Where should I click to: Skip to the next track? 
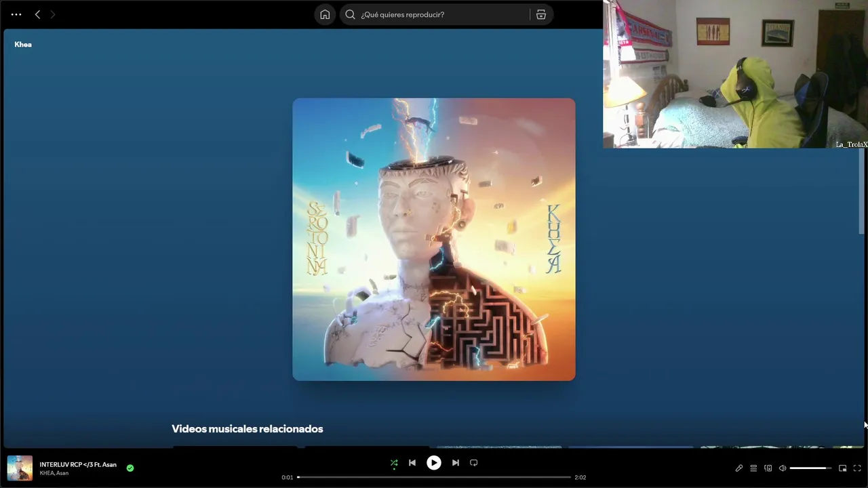click(x=455, y=463)
